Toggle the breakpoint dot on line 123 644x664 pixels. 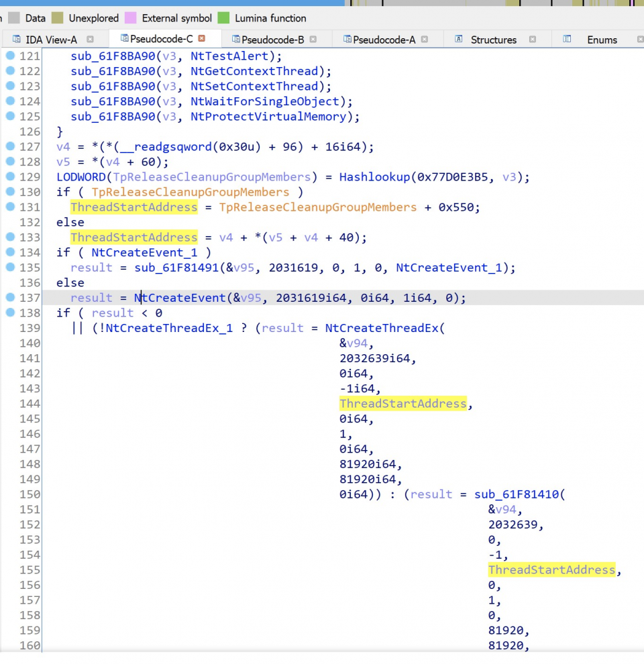(x=10, y=86)
